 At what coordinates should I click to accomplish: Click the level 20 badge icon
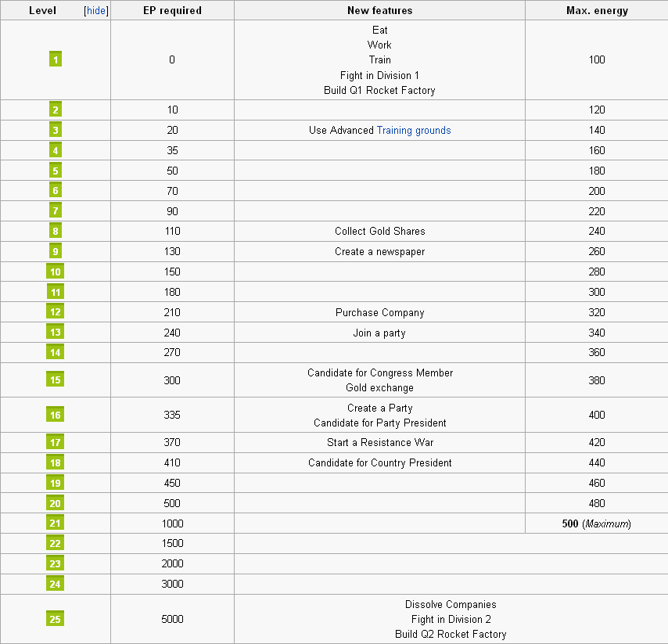click(x=56, y=503)
